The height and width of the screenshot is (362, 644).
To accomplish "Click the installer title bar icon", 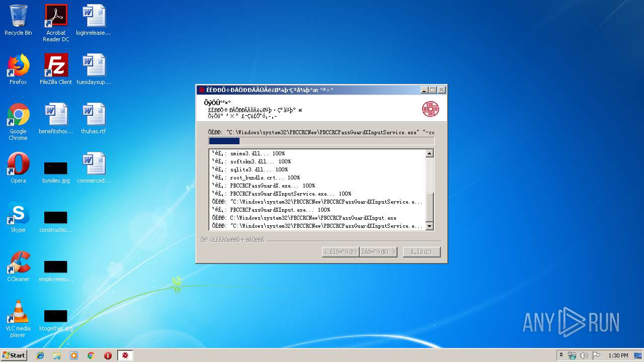I will 202,90.
